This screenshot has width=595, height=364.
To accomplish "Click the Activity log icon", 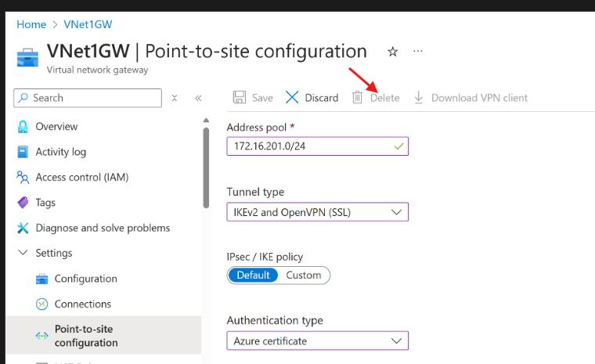I will pos(23,152).
